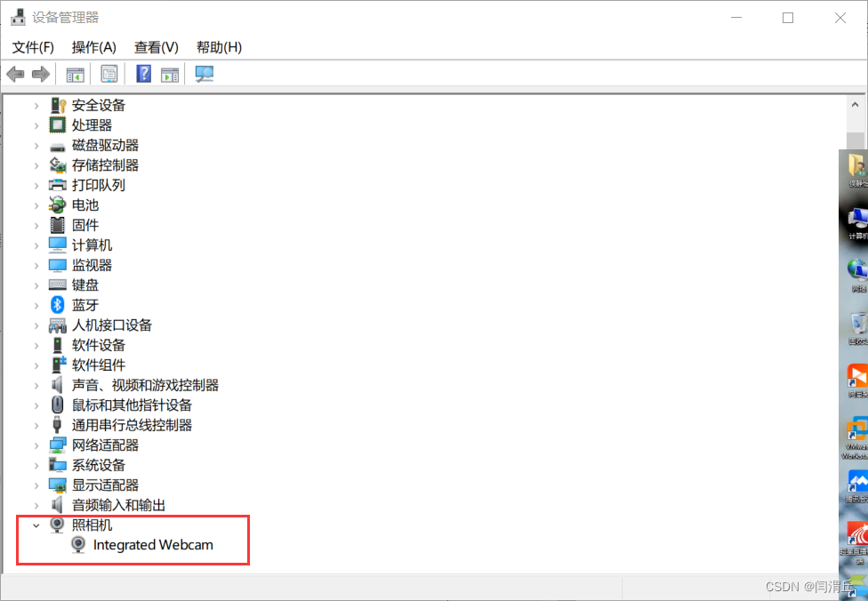Image resolution: width=868 pixels, height=601 pixels.
Task: Expand the 声音、视频和游戏控制器 node
Action: (x=36, y=385)
